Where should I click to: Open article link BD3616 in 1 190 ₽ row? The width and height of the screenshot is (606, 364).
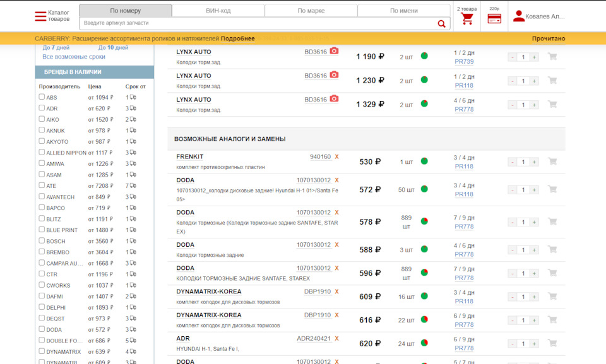[x=316, y=52]
